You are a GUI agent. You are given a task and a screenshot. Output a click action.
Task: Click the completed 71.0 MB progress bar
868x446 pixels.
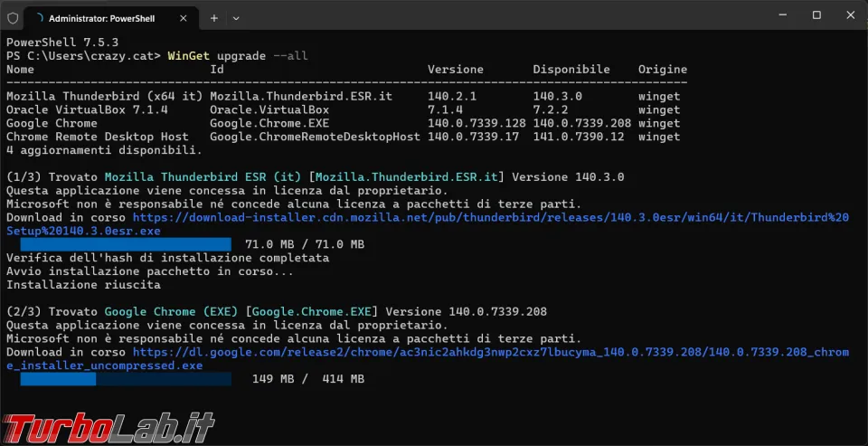pos(126,244)
